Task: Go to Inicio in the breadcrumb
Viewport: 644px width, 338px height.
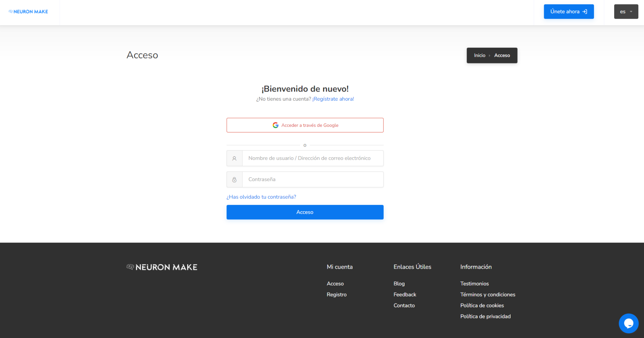Action: coord(479,55)
